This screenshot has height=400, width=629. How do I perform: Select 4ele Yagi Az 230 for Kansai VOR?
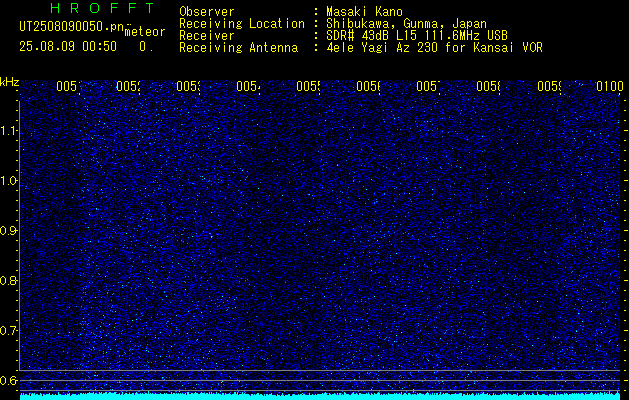click(x=434, y=48)
